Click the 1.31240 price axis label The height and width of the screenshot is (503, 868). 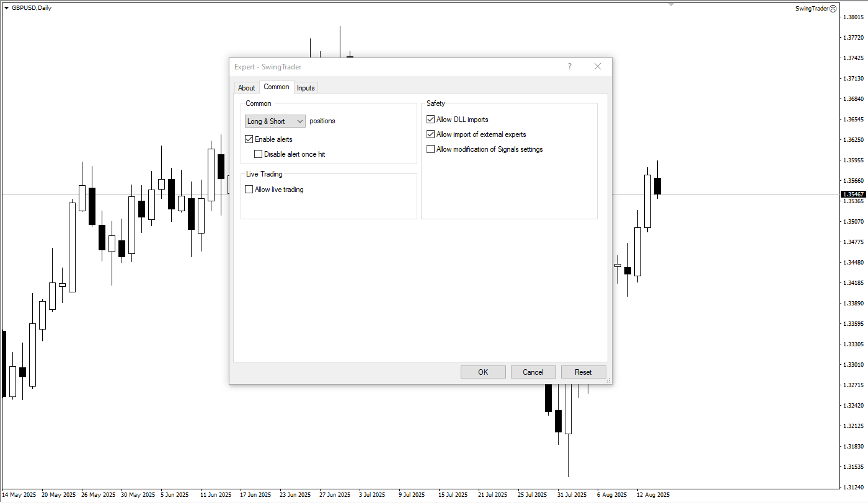[x=854, y=487]
